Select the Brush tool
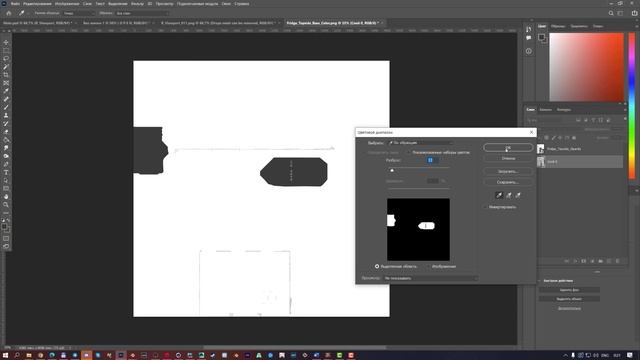 click(6, 107)
